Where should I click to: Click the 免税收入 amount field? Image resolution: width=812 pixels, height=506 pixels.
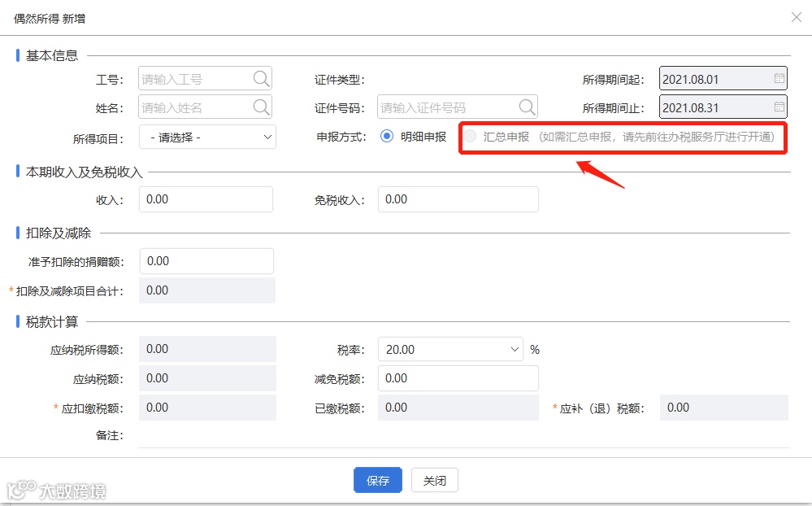coord(458,199)
